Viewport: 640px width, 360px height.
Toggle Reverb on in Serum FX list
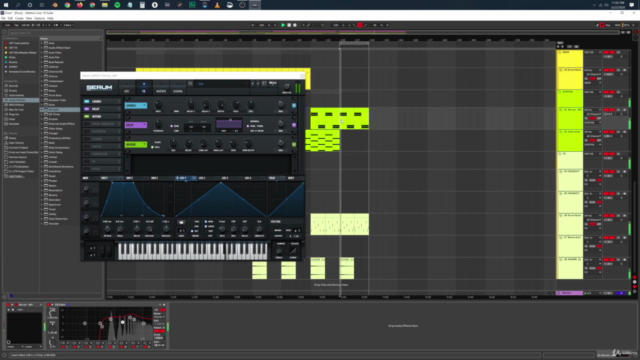86,116
